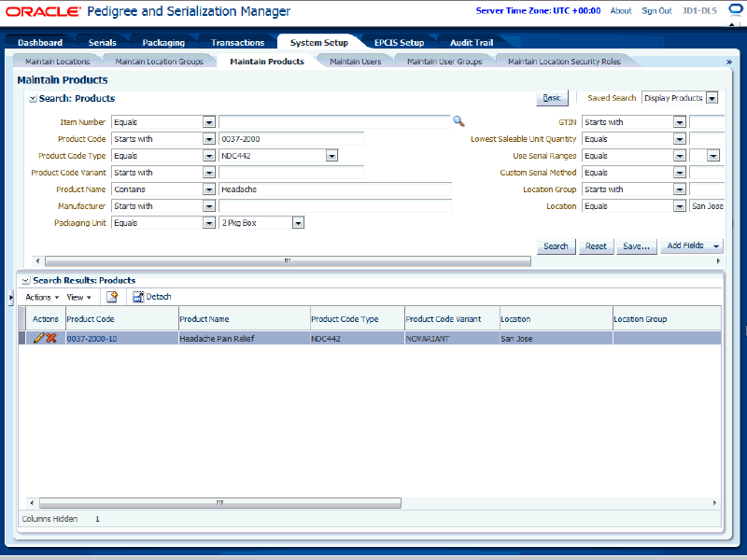The height and width of the screenshot is (560, 747).
Task: Click the search panel horizontal scrollbar thumb
Action: pos(288,261)
